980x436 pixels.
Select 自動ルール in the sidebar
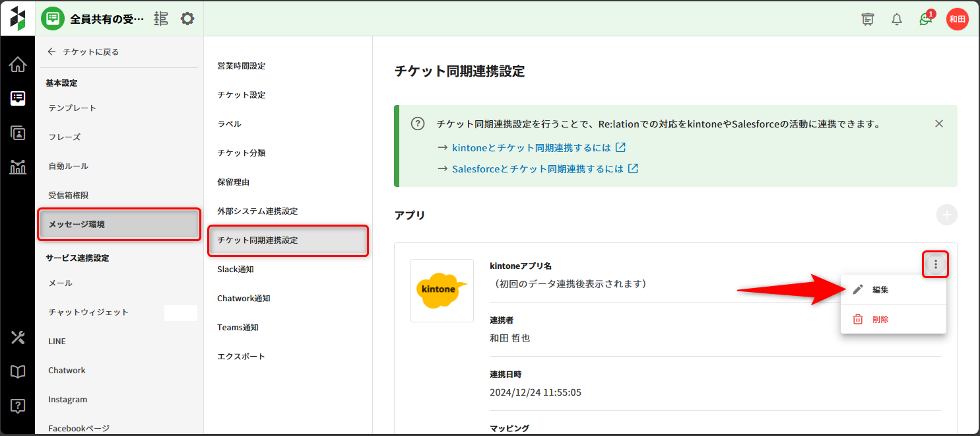[68, 166]
